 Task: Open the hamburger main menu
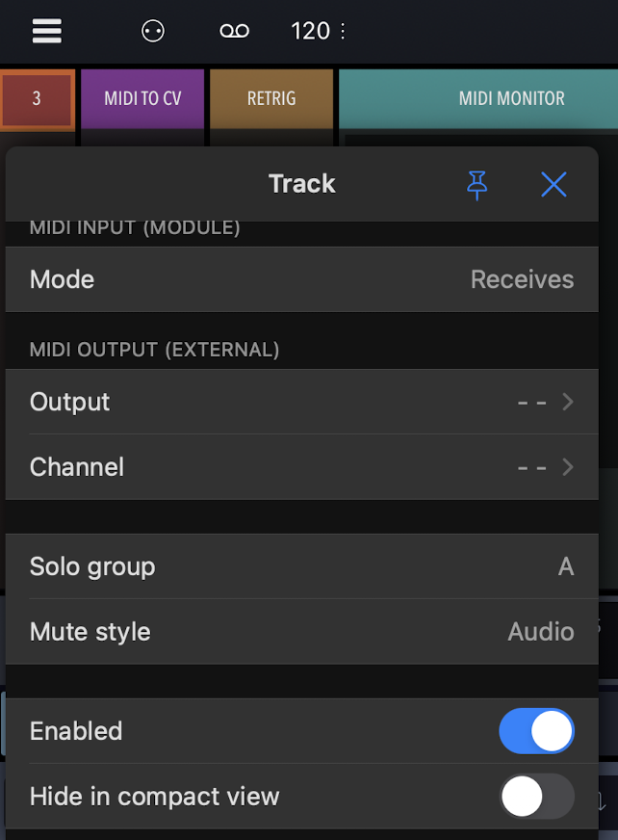[x=46, y=31]
